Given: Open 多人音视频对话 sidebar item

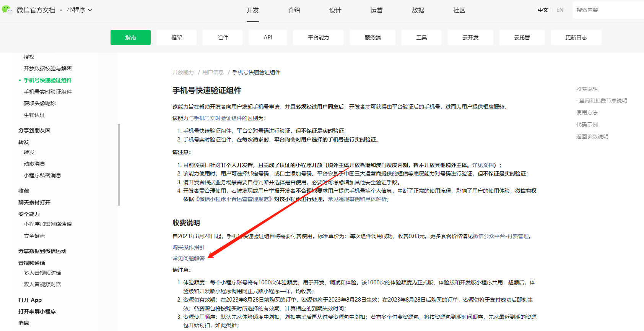Looking at the screenshot, I should pyautogui.click(x=42, y=273).
